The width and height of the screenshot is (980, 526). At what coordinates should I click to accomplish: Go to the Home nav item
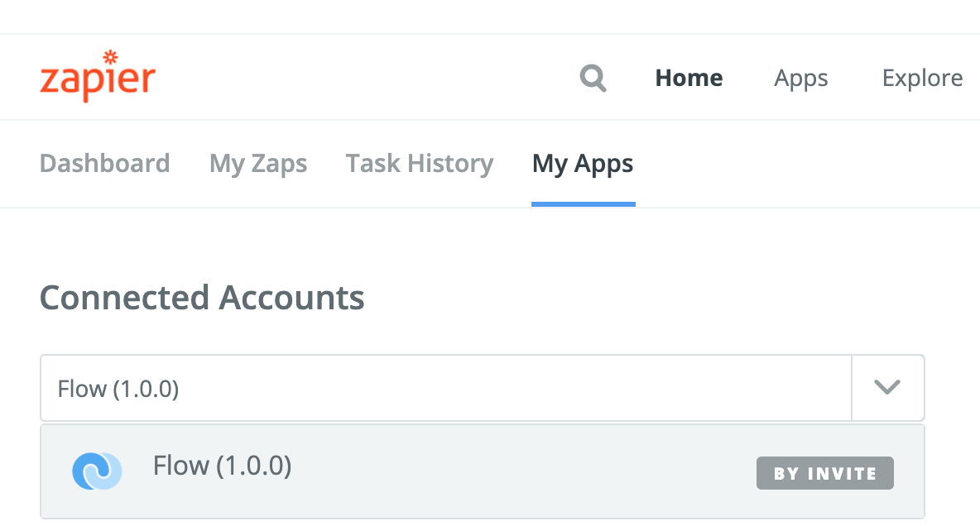[x=689, y=78]
